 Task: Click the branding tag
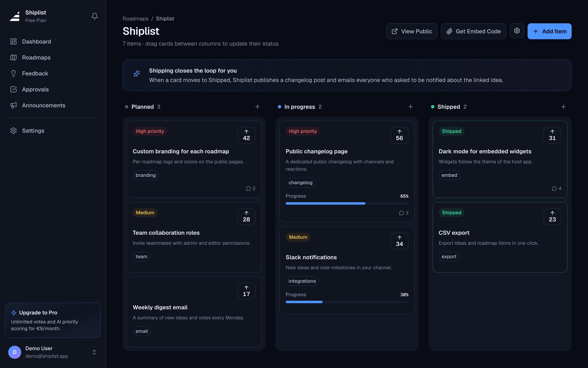click(x=146, y=175)
